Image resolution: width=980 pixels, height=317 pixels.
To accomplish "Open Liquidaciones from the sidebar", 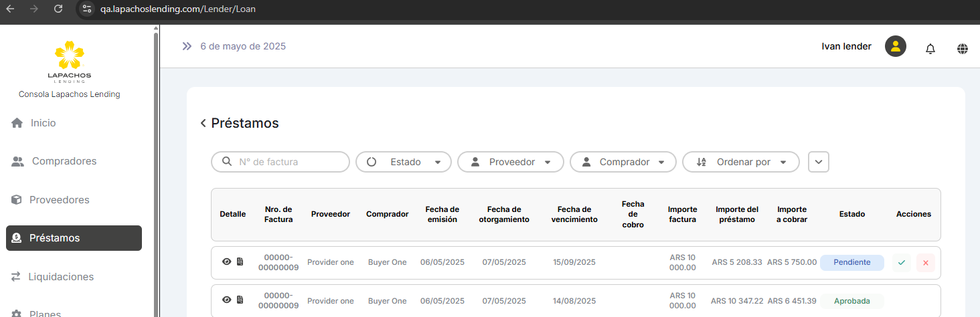I will point(60,277).
